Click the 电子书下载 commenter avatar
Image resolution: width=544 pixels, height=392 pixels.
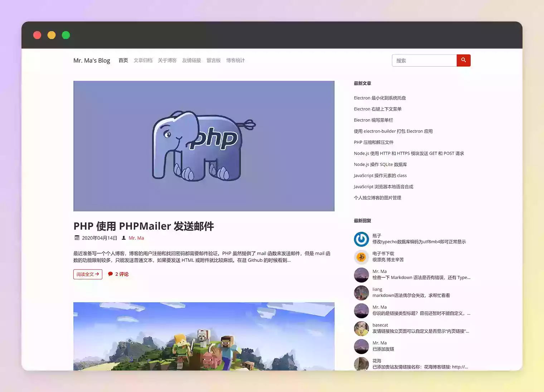pos(361,257)
